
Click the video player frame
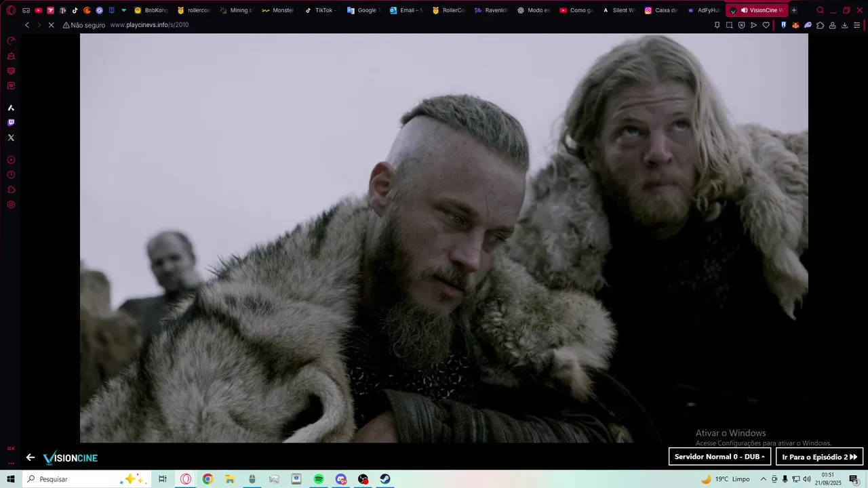pos(444,238)
